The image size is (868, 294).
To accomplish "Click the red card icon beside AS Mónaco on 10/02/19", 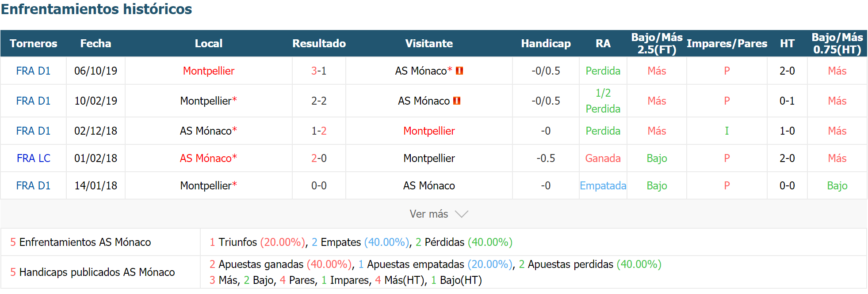I will coord(457,101).
